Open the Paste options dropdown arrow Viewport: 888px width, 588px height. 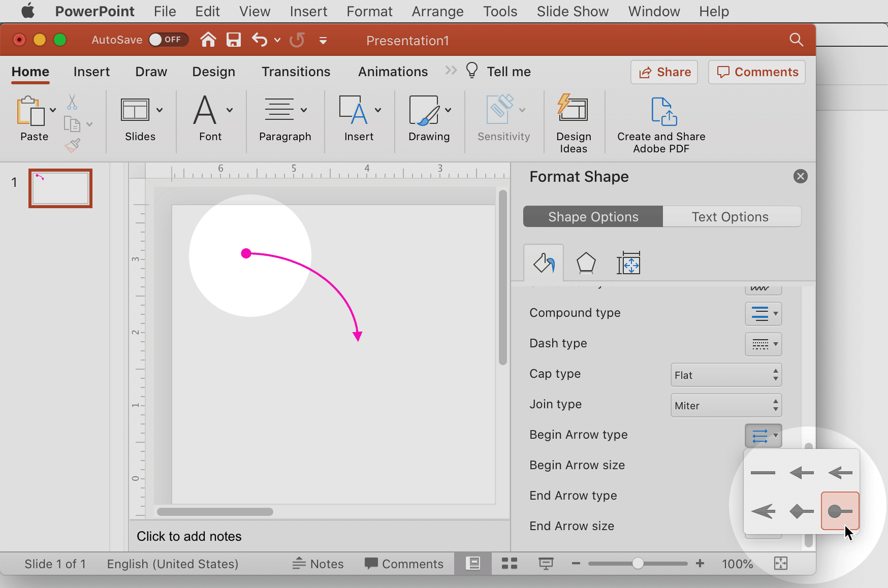pos(53,110)
